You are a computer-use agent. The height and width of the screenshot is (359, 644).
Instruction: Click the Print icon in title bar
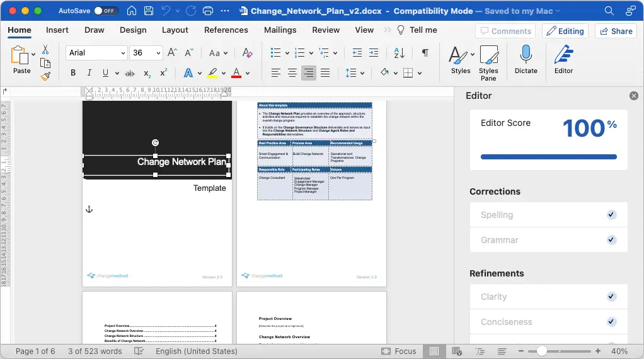pyautogui.click(x=208, y=11)
